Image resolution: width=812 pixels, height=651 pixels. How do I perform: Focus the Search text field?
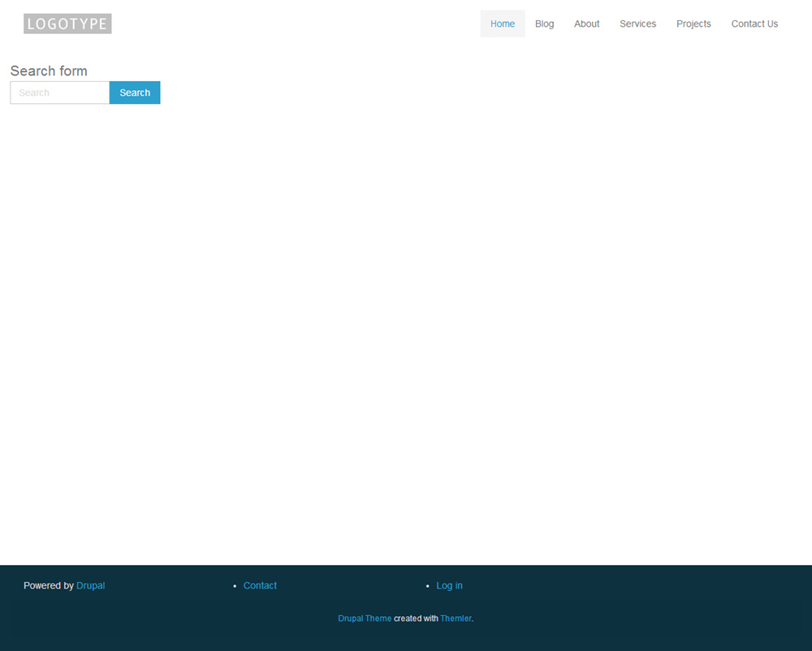[x=60, y=93]
